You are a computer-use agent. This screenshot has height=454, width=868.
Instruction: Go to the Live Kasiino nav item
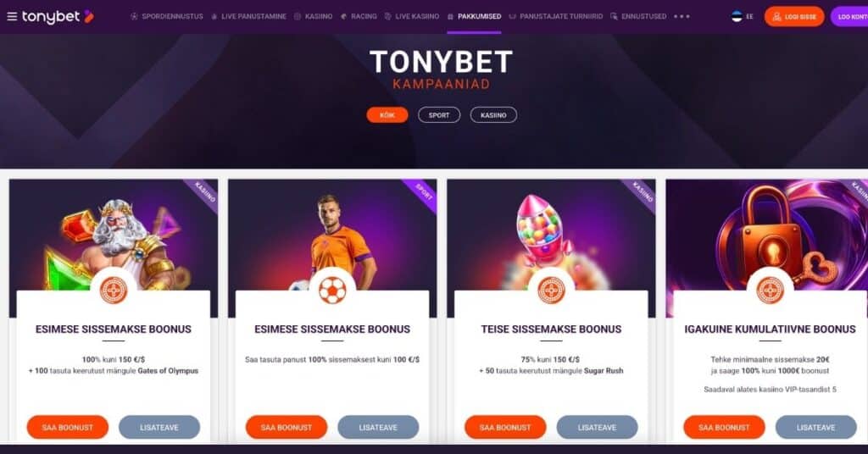pos(412,17)
